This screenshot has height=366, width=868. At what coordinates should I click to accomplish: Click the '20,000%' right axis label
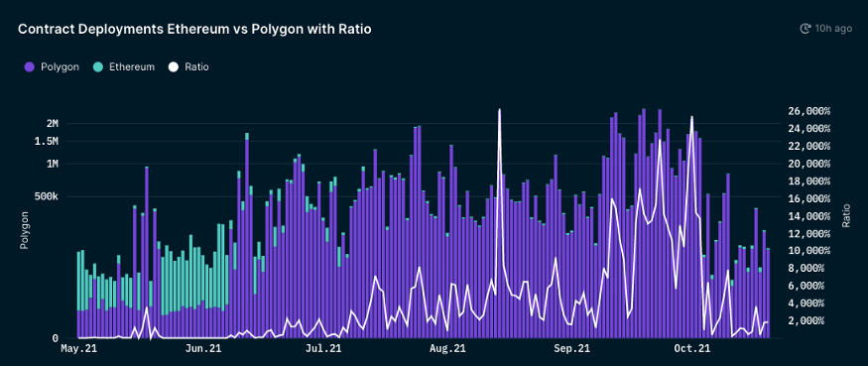[808, 164]
